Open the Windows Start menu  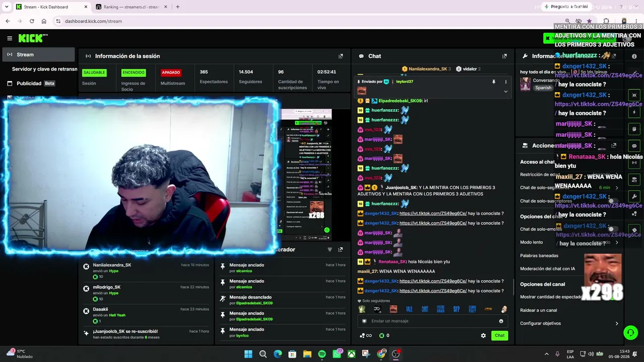pyautogui.click(x=248, y=354)
